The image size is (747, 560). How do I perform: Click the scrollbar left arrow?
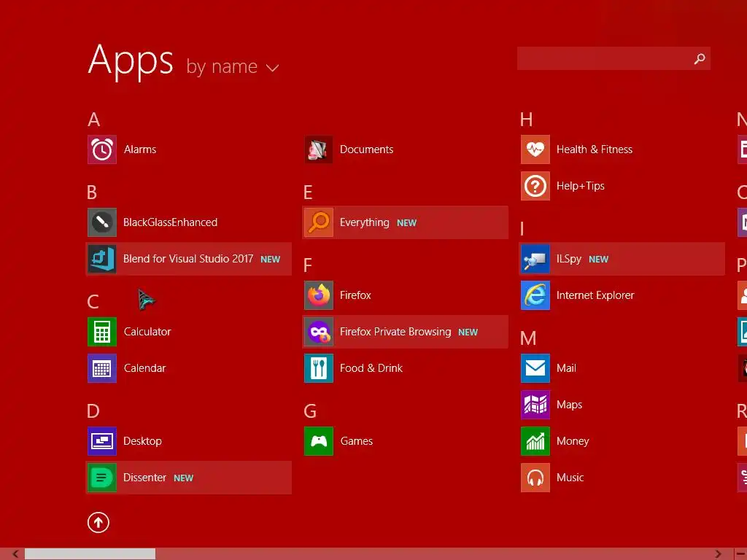click(15, 554)
